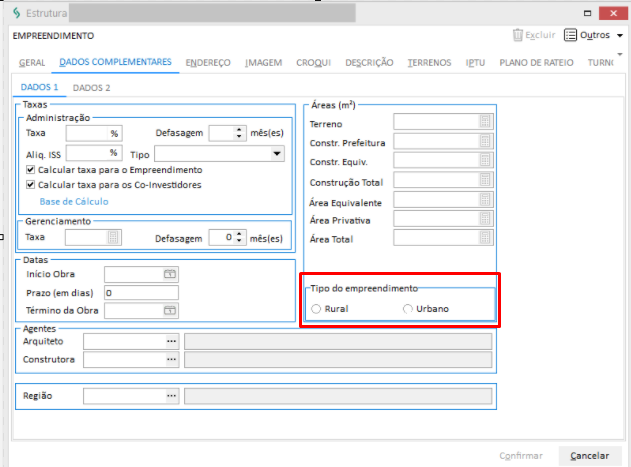The height and width of the screenshot is (467, 631).
Task: Open calendar picker for Início Obra
Action: (170, 274)
